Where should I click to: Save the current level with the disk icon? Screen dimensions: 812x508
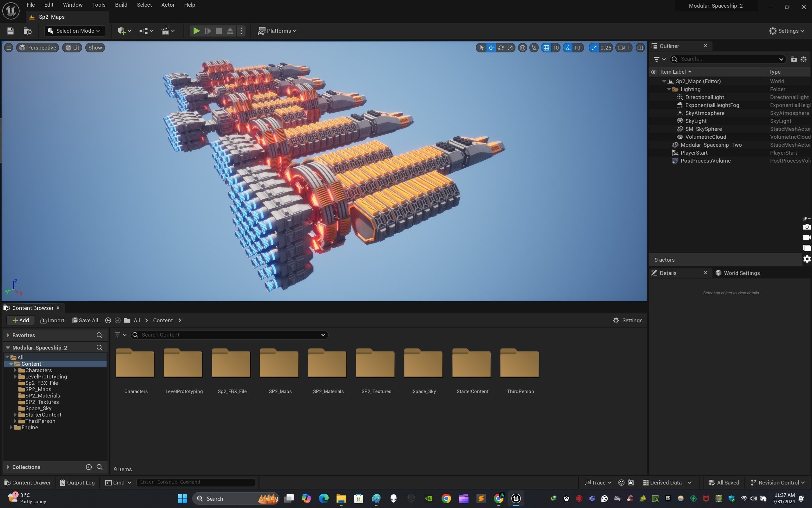click(x=10, y=31)
